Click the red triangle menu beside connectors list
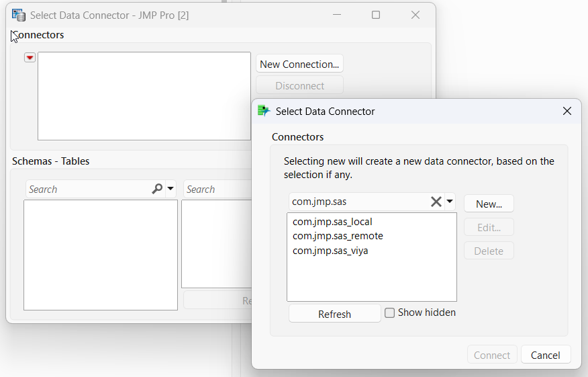 [30, 57]
